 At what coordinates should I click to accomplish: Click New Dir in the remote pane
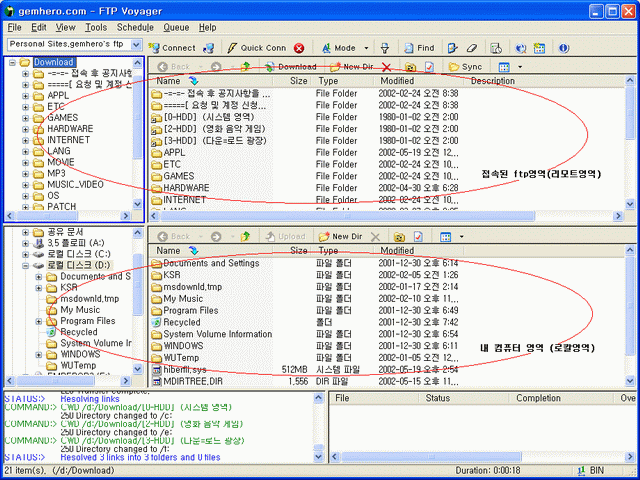coord(352,67)
